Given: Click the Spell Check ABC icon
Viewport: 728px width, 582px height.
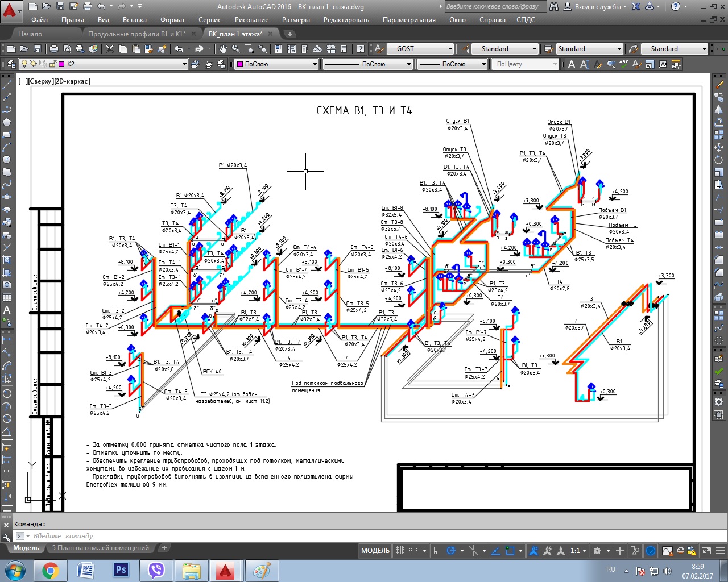Looking at the screenshot, I should pyautogui.click(x=624, y=64).
